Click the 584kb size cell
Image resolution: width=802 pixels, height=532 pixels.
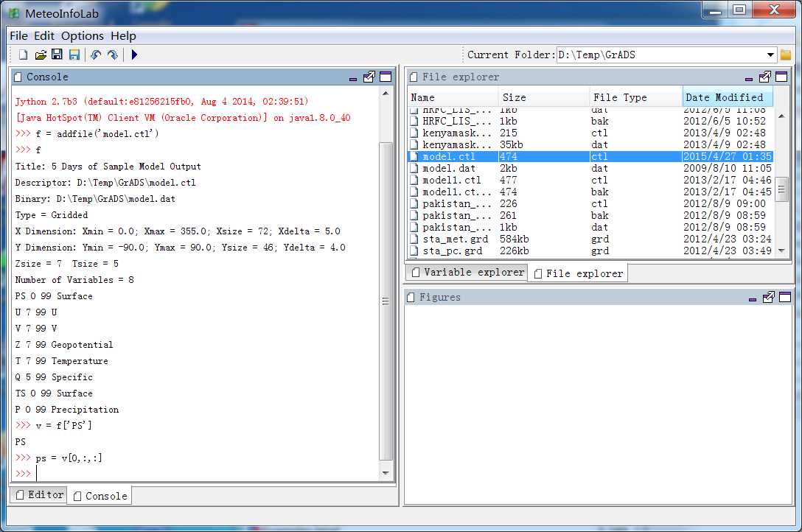[x=514, y=239]
